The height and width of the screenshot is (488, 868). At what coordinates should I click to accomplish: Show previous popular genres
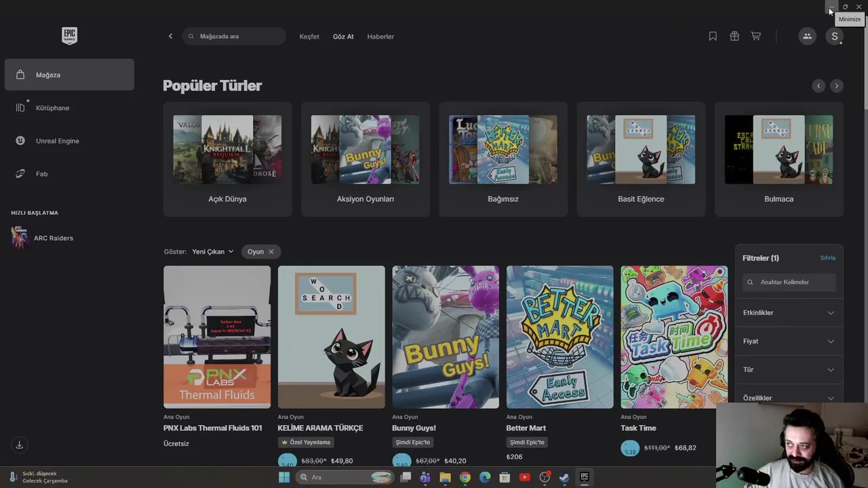point(818,85)
